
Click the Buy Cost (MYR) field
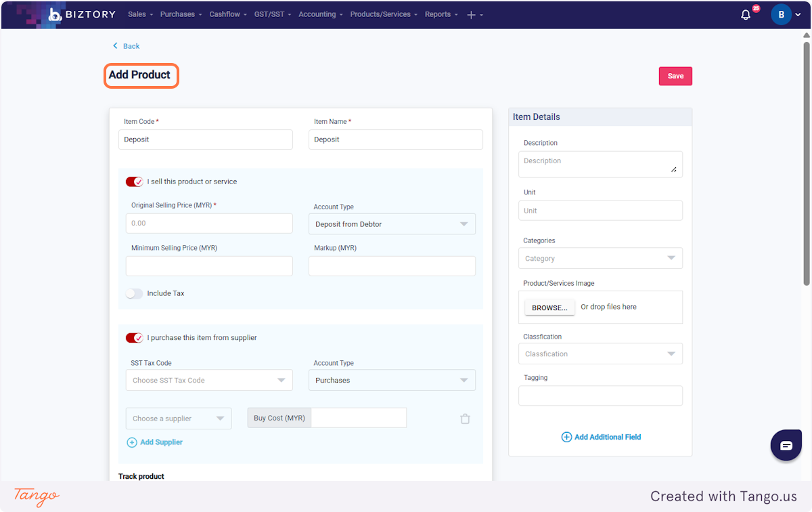point(359,418)
